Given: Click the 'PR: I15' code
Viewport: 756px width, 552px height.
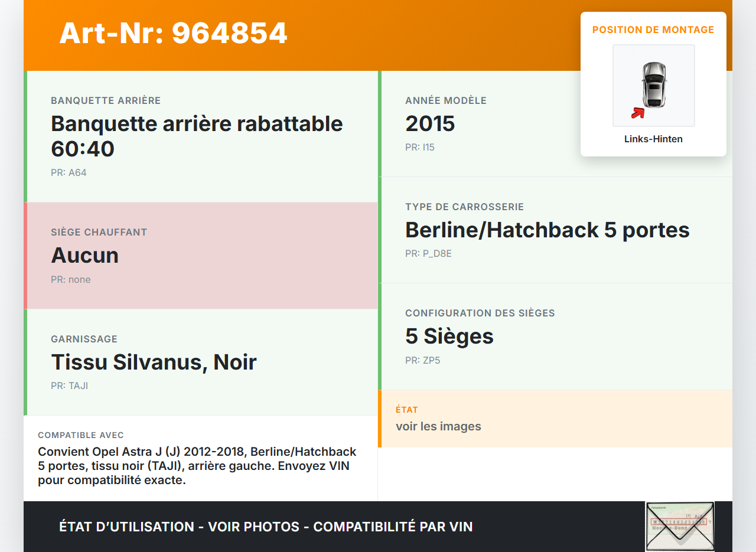Looking at the screenshot, I should pyautogui.click(x=420, y=148).
